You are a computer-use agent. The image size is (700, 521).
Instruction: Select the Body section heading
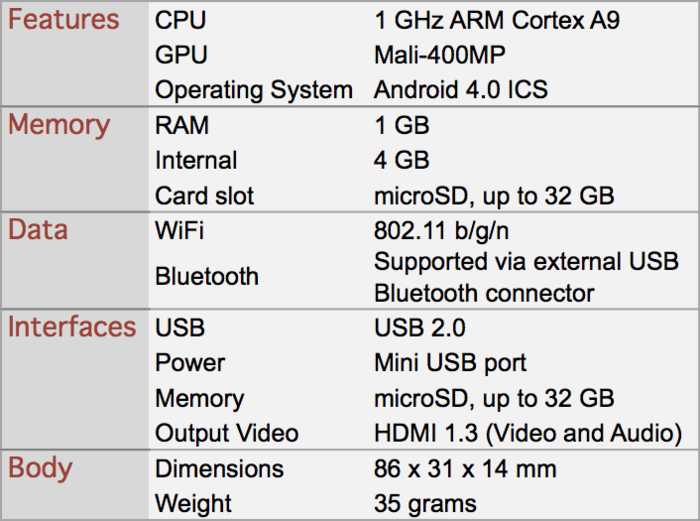coord(41,468)
